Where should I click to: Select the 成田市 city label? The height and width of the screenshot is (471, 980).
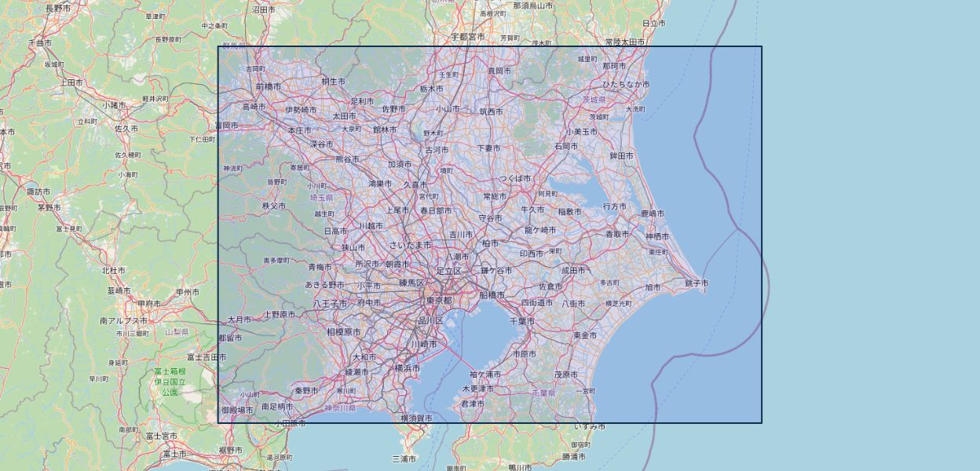tap(572, 270)
